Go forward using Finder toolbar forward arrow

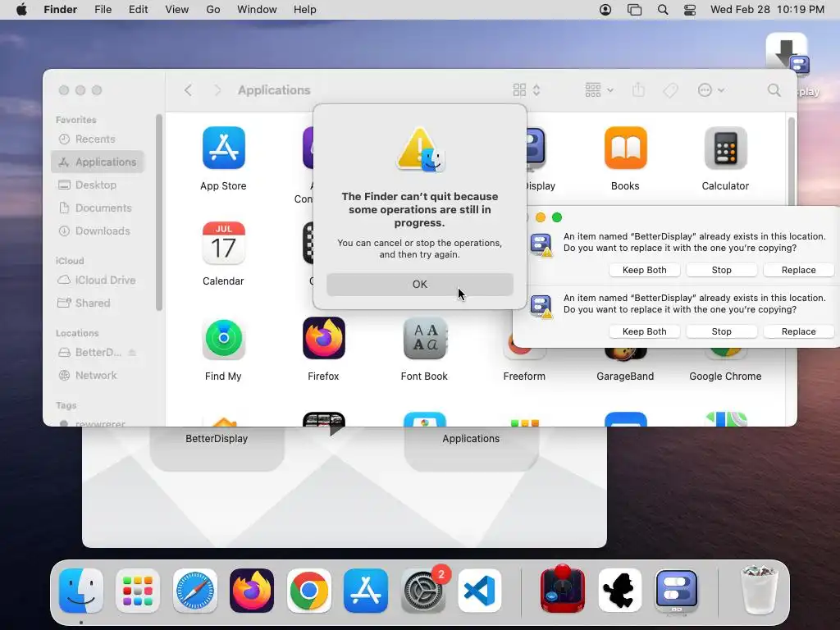(x=217, y=90)
